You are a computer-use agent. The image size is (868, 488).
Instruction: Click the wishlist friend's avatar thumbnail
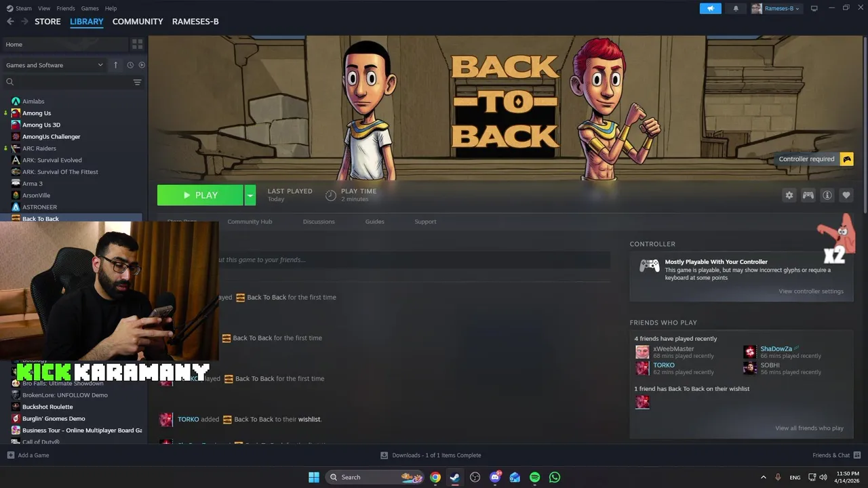tap(642, 402)
